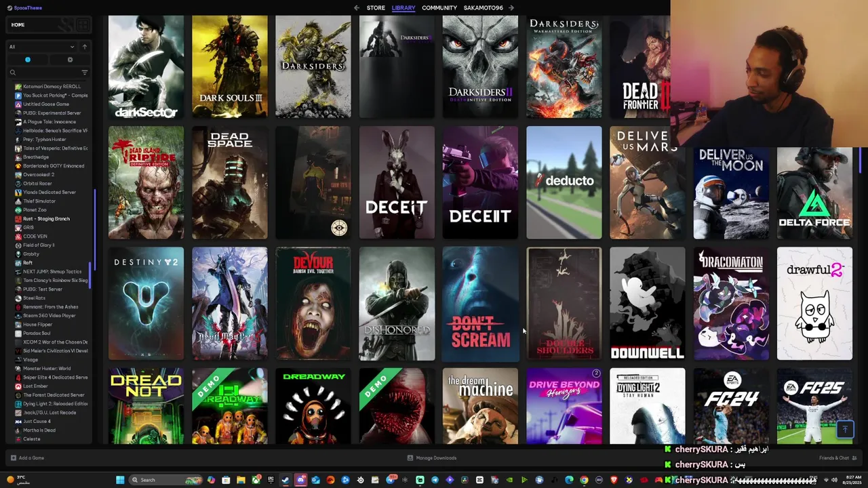
Task: Open the SAKAMOTO96 profile tab
Action: click(484, 7)
